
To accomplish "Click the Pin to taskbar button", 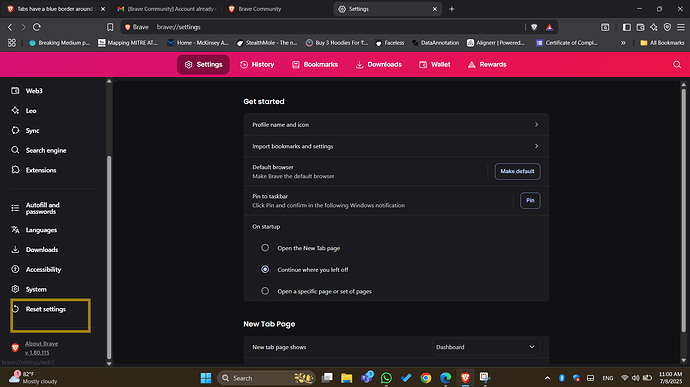I will click(x=530, y=200).
